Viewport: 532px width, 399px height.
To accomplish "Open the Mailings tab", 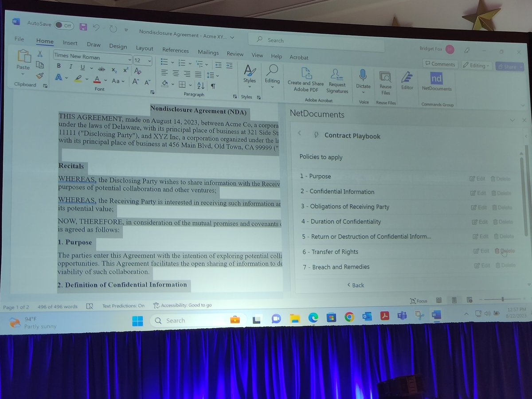I will click(208, 52).
